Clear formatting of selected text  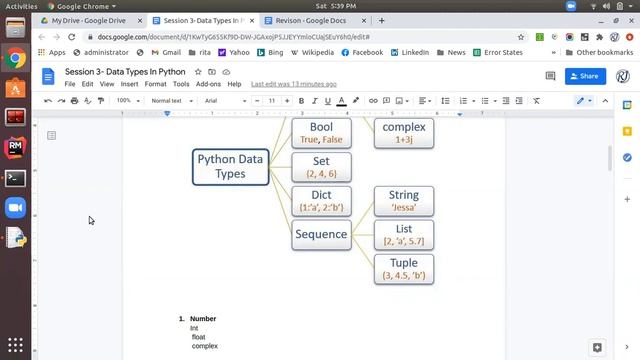click(536, 101)
